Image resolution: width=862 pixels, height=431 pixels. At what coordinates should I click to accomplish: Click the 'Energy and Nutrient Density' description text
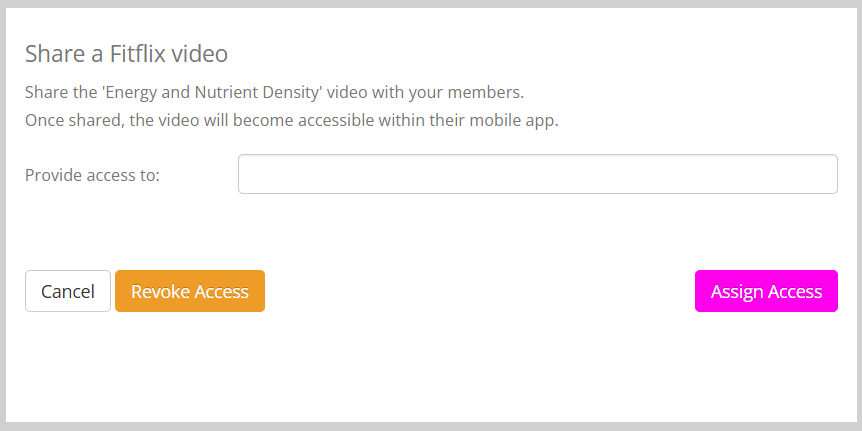click(274, 92)
